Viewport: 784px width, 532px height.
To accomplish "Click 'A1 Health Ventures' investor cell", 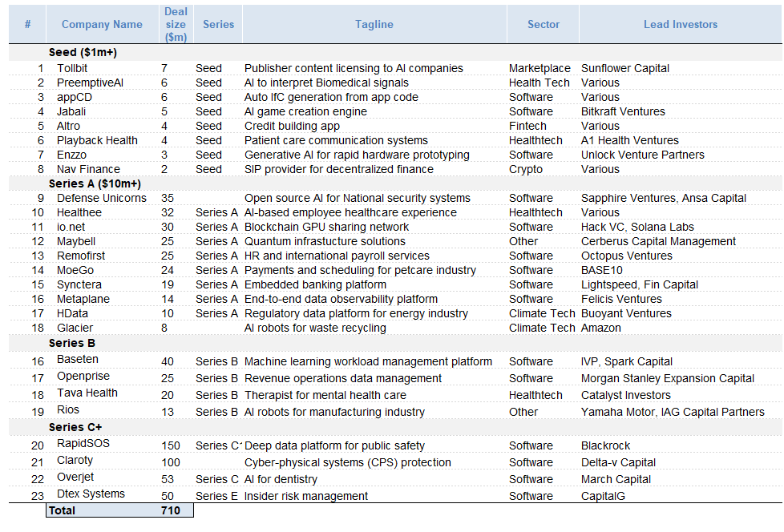I will coord(630,141).
